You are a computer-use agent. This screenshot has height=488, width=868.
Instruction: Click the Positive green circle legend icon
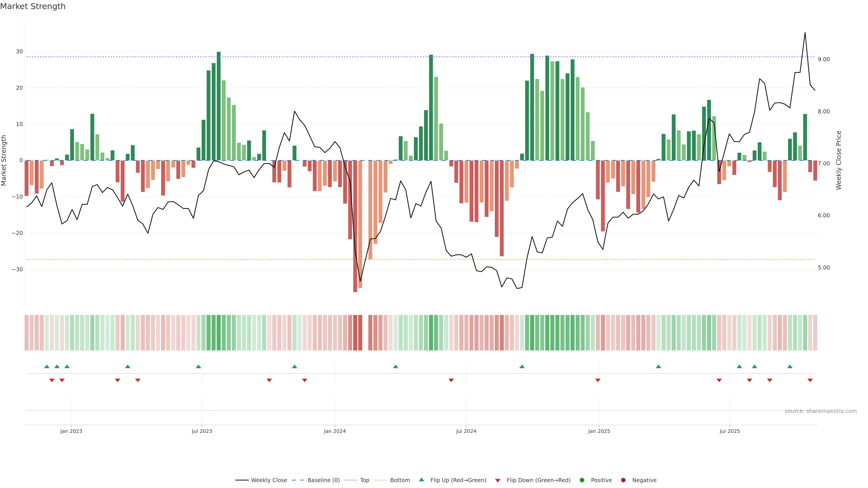click(x=582, y=480)
